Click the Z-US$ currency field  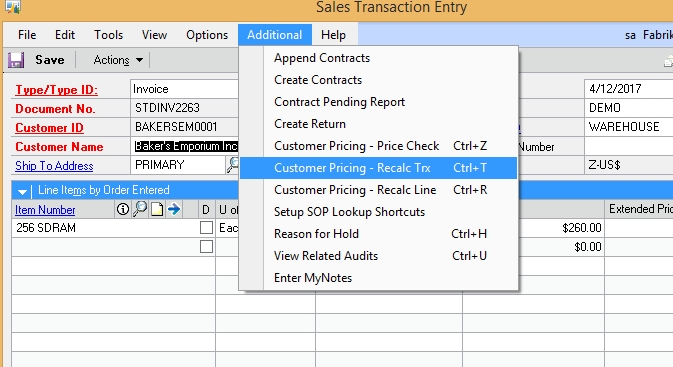tap(629, 165)
